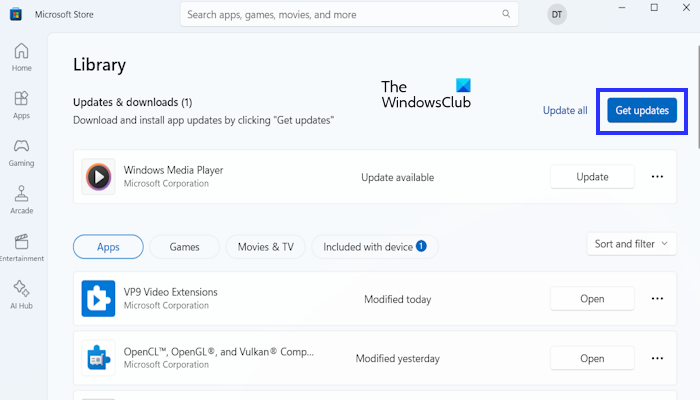Open the Entertainment sidebar section
This screenshot has width=700, height=400.
[21, 246]
